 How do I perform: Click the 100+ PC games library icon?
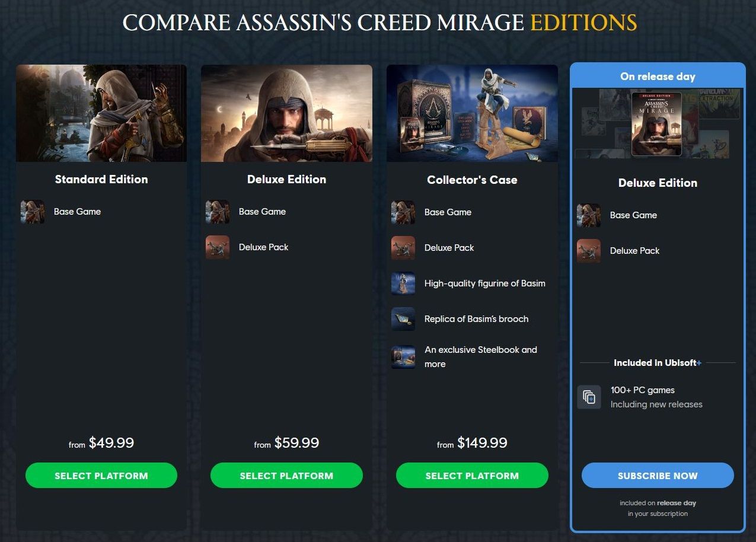pyautogui.click(x=589, y=397)
